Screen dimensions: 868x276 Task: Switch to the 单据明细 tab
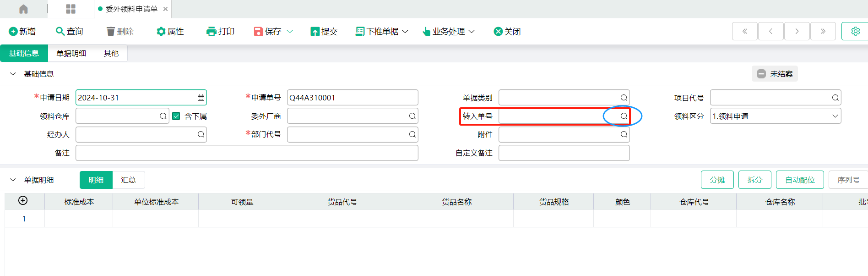[x=71, y=54]
